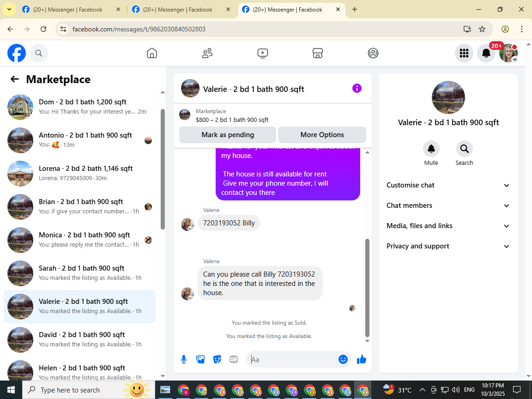Open the Notifications bell with 20+ badge
The width and height of the screenshot is (532, 399).
click(486, 53)
